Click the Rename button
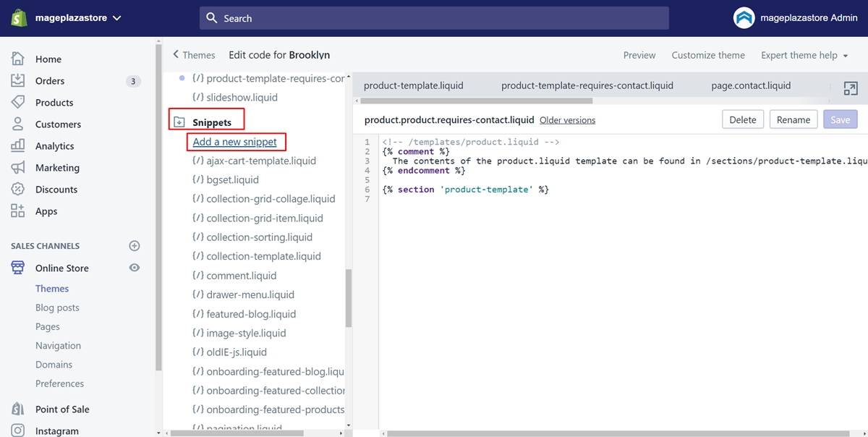This screenshot has height=437, width=868. point(793,119)
